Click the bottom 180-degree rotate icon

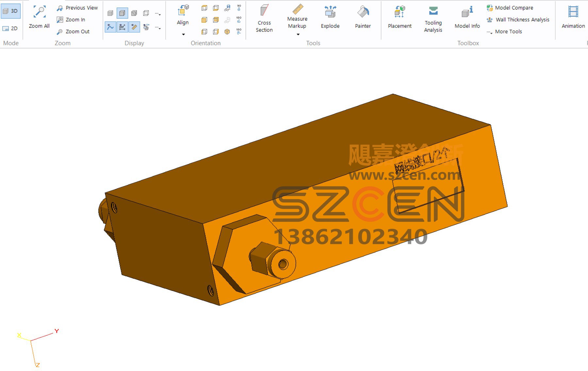[239, 31]
